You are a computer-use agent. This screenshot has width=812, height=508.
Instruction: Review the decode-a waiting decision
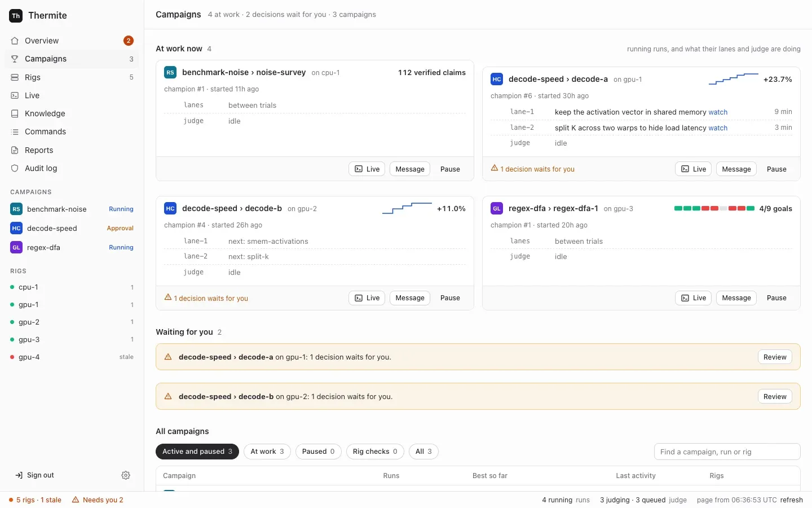[x=775, y=357]
